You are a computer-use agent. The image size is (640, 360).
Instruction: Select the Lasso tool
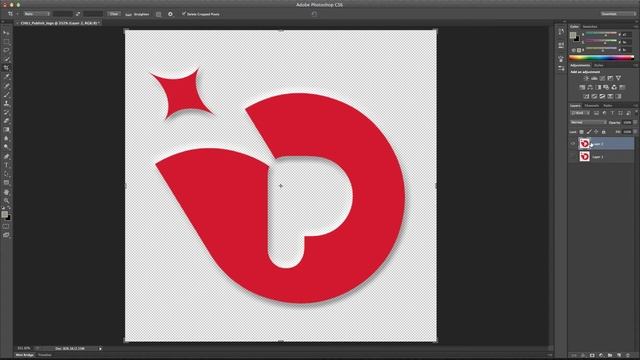point(6,50)
